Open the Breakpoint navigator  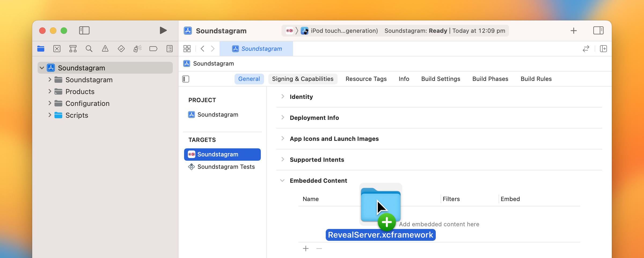tap(153, 49)
